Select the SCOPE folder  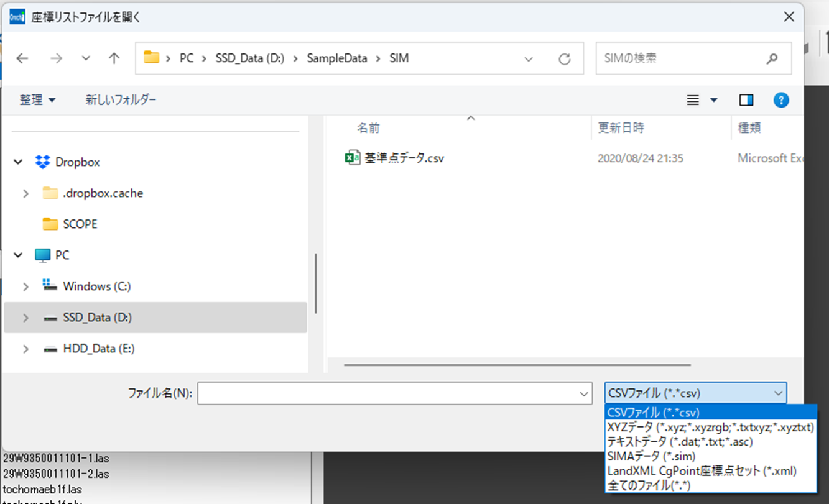point(80,224)
